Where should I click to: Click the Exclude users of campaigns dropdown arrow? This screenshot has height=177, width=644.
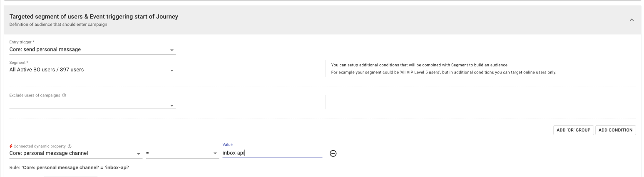[172, 106]
